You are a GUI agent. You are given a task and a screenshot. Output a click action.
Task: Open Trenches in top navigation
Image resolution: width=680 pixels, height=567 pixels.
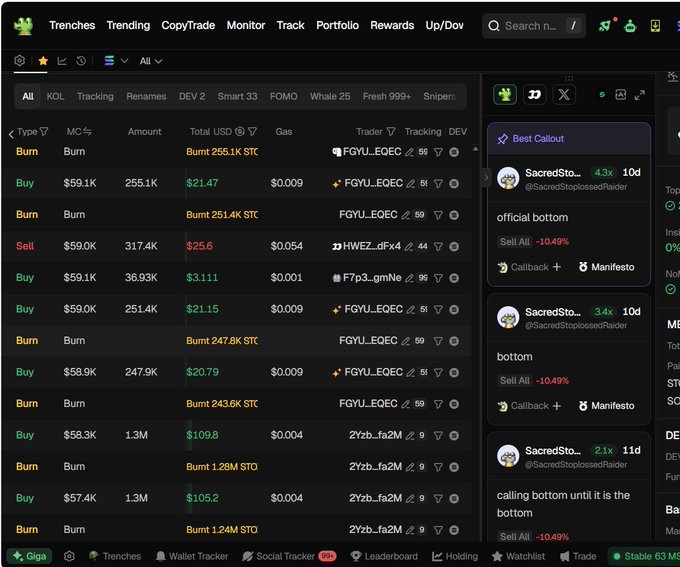click(x=72, y=26)
